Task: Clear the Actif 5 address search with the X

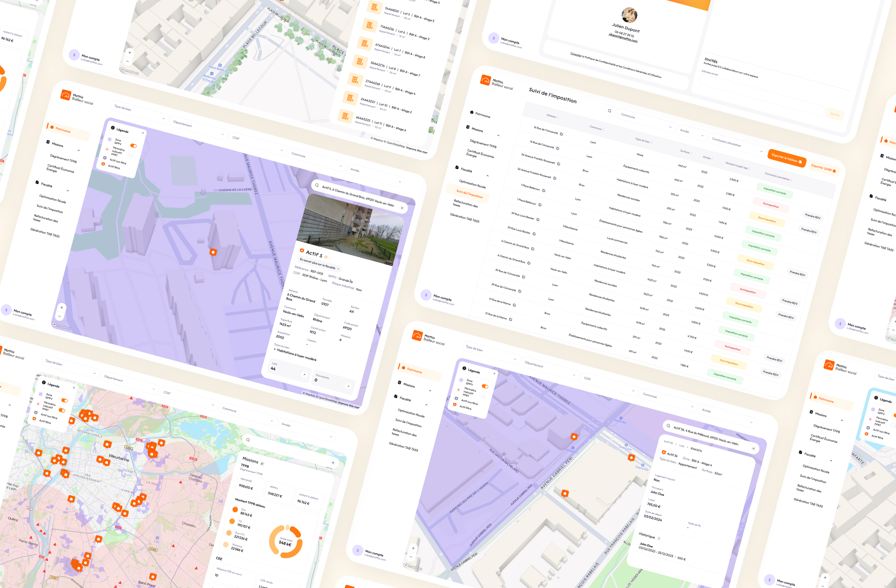Action: tap(402, 208)
